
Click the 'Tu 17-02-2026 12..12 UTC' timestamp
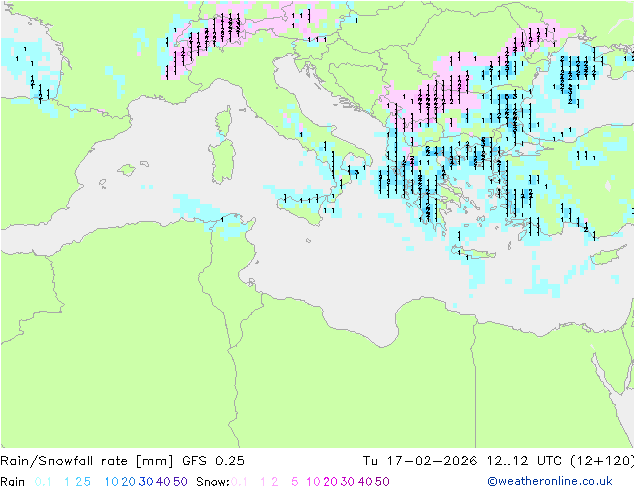click(463, 461)
